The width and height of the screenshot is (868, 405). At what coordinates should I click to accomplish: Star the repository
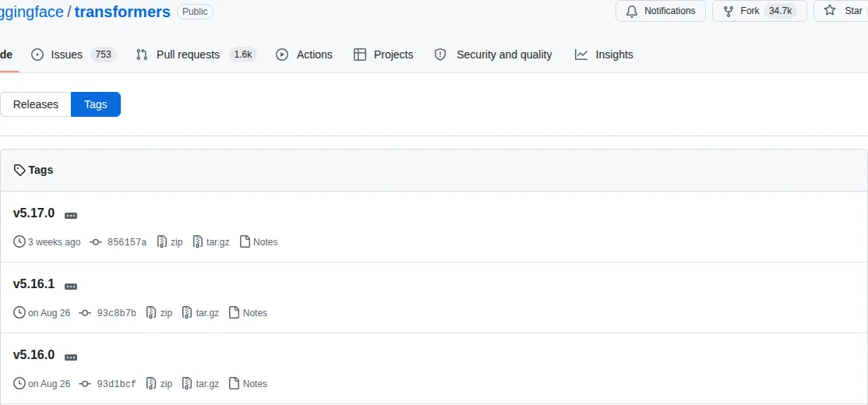[x=842, y=10]
